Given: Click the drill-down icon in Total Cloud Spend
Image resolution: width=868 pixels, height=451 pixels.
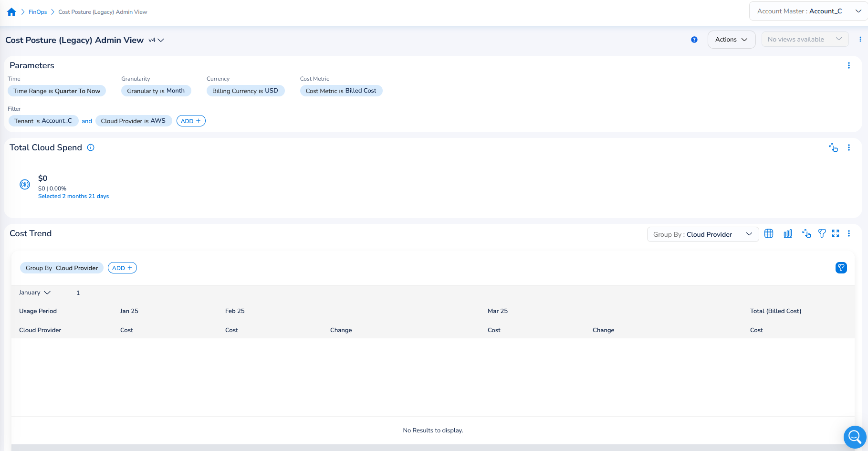Looking at the screenshot, I should pyautogui.click(x=834, y=147).
